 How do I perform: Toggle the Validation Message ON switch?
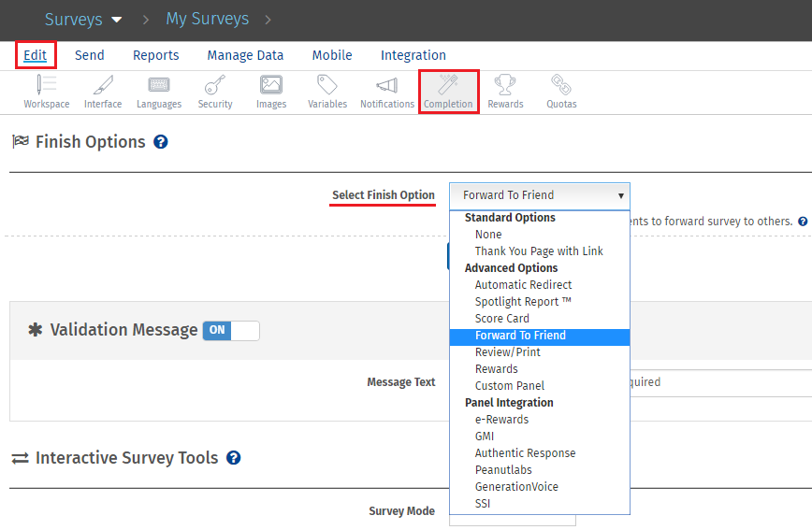231,330
